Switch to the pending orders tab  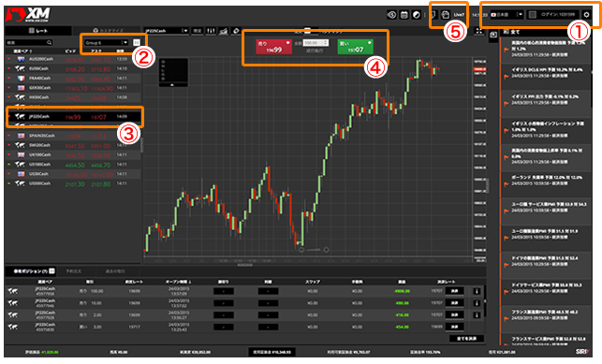coord(74,271)
